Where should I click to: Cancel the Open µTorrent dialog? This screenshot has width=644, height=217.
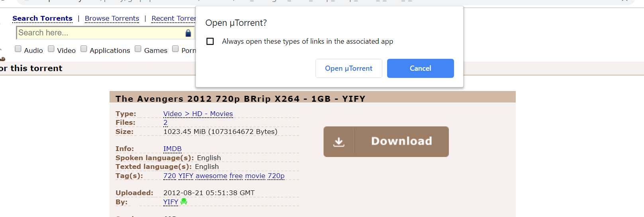(x=420, y=68)
